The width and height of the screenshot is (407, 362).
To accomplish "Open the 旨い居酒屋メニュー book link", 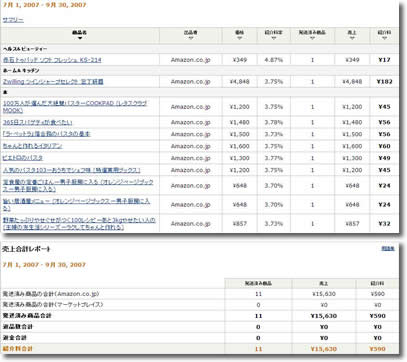I will click(76, 204).
